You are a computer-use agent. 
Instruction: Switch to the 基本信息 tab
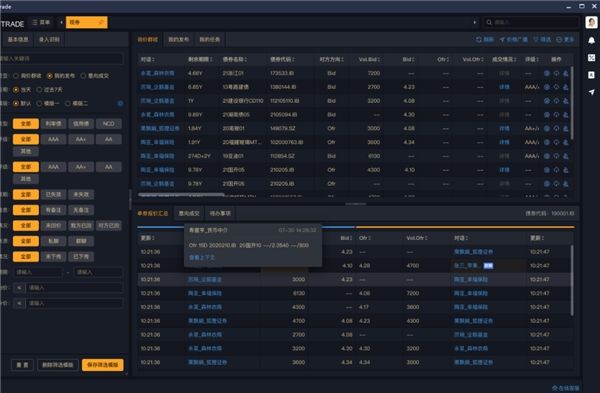point(18,39)
